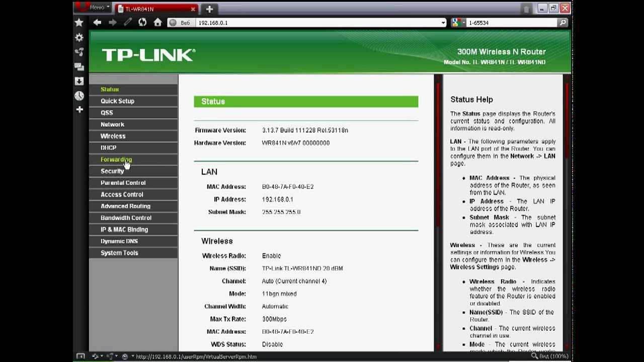This screenshot has height=362, width=644.
Task: Click LAN MAC address B0-48-7A-F0-40-E2
Action: (x=288, y=187)
